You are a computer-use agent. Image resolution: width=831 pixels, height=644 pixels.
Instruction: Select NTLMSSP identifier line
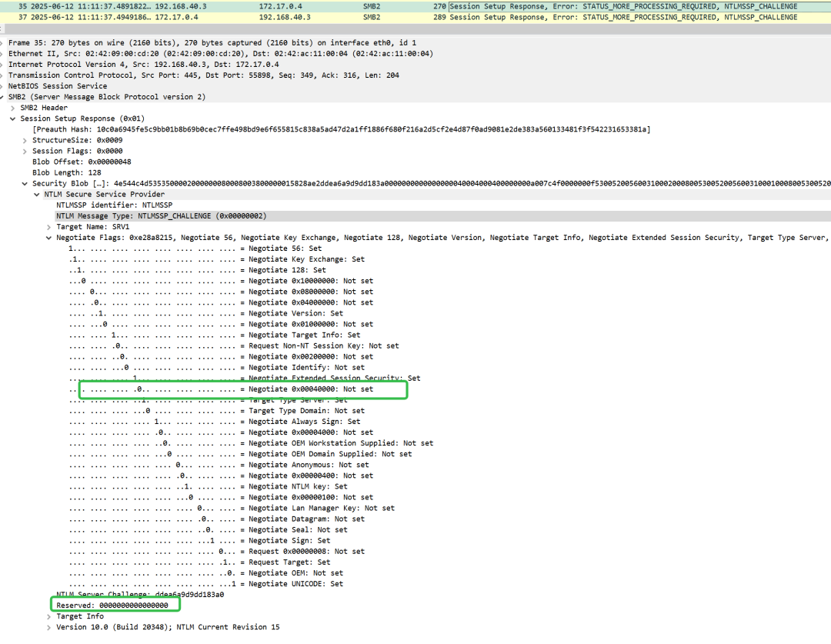115,205
